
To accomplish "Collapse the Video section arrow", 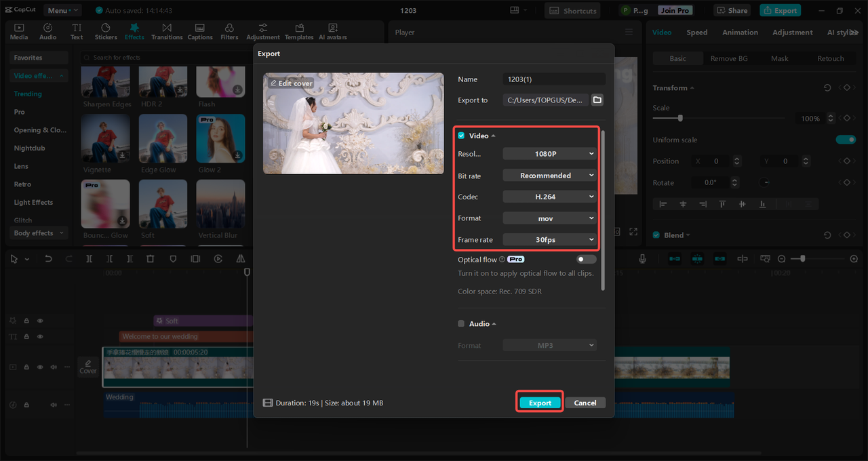I will point(493,136).
